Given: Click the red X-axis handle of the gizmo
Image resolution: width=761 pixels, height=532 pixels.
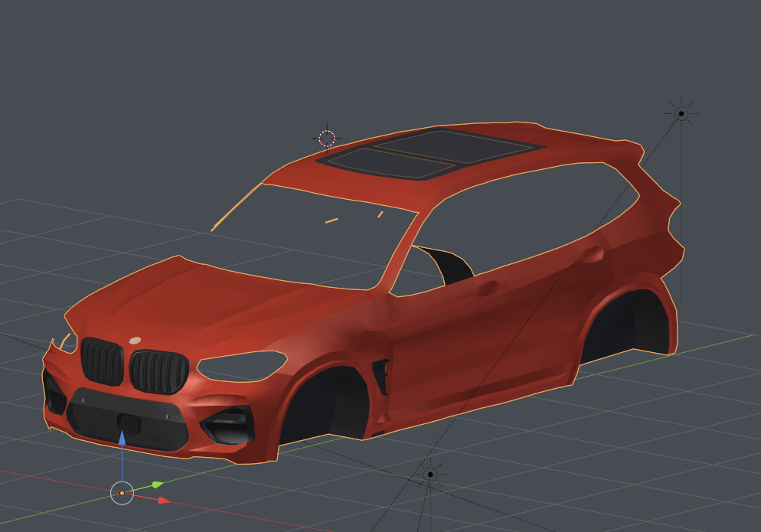Looking at the screenshot, I should click(x=162, y=501).
